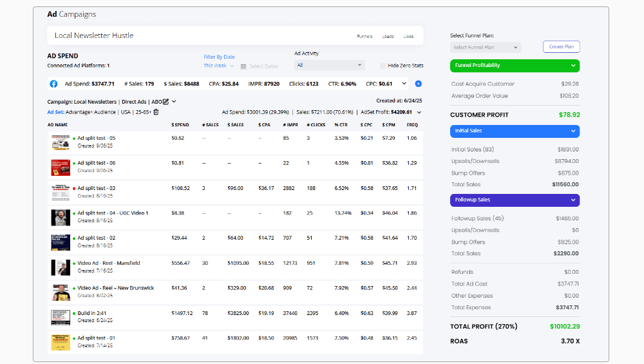Open calendar icon beside Select Dates

point(243,66)
